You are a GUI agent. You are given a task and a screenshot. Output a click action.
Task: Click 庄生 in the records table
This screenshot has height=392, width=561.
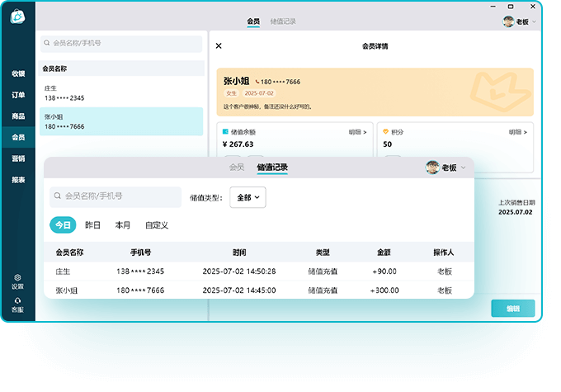click(63, 272)
